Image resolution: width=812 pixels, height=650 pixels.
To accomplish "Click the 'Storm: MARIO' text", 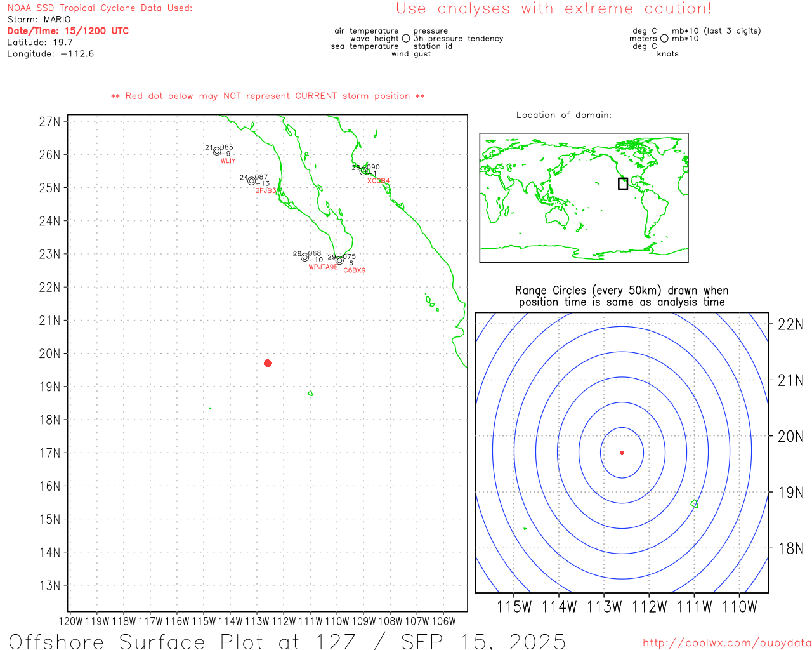I will (x=39, y=20).
